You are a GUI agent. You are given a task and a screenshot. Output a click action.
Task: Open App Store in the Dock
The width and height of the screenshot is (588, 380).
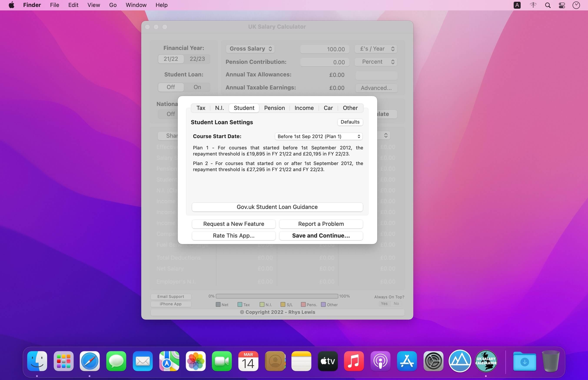point(407,361)
